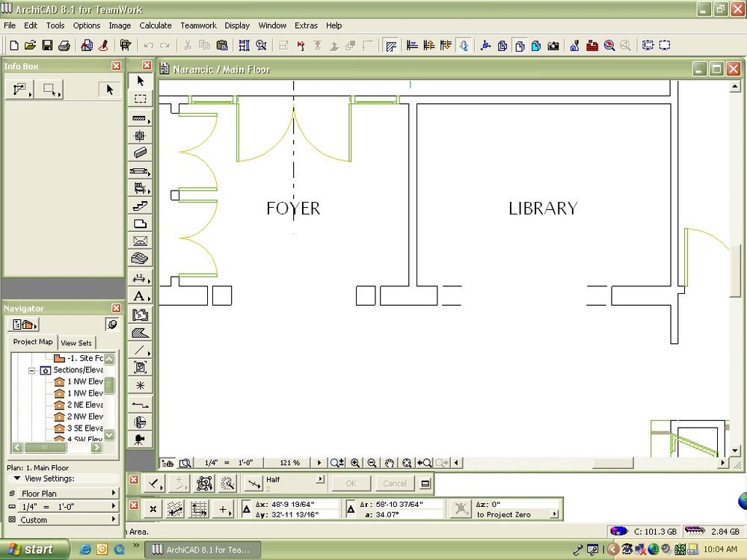Choose the Stair tool in the toolbox
The width and height of the screenshot is (747, 560).
pyautogui.click(x=140, y=206)
